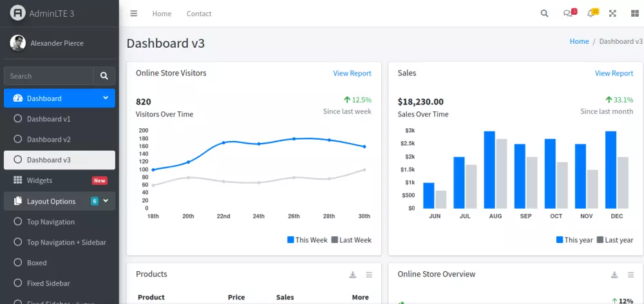Toggle fullscreen with the expand icon
Image resolution: width=644 pixels, height=304 pixels.
(x=612, y=14)
